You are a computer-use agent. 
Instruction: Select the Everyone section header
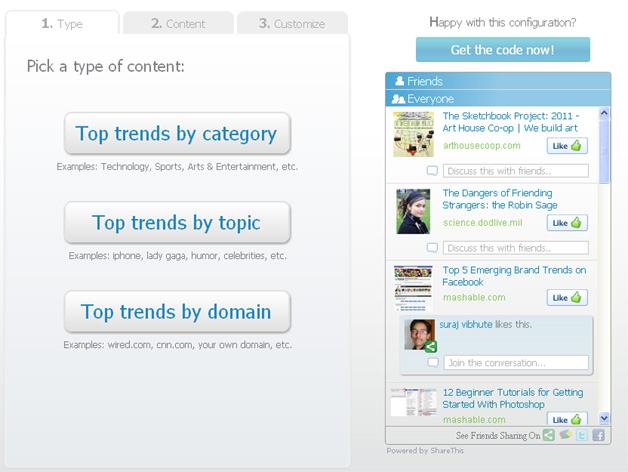pos(498,99)
